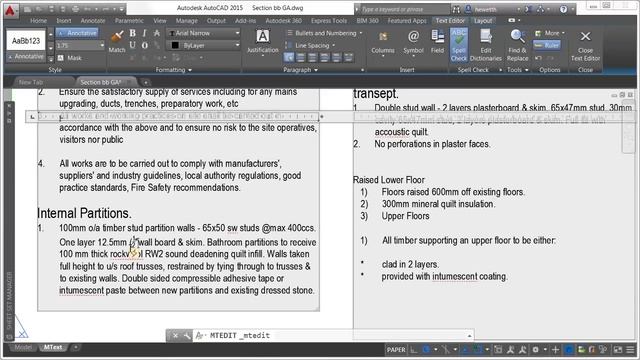Close the Text Editor
640x360 pixels.
point(585,45)
